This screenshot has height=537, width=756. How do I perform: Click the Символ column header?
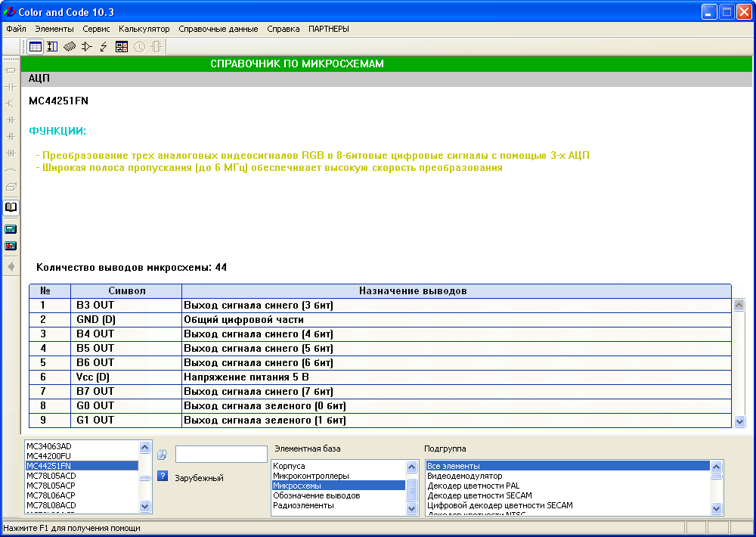coord(126,291)
